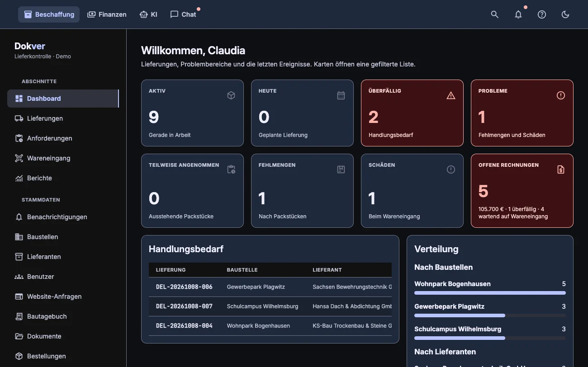Click the Dokumente folder icon
Viewport: 588px width, 367px height.
click(19, 336)
